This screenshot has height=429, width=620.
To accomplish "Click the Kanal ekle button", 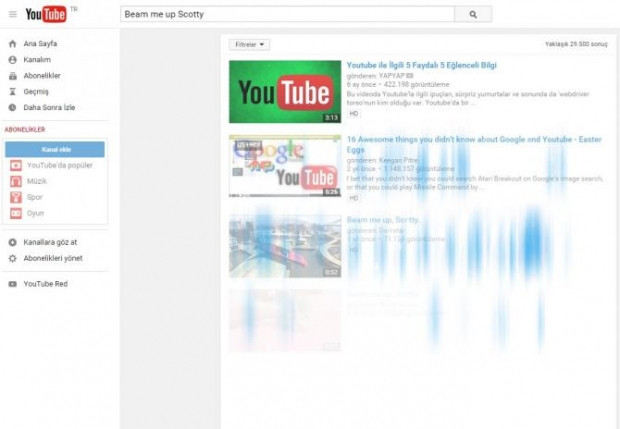I will coord(55,149).
